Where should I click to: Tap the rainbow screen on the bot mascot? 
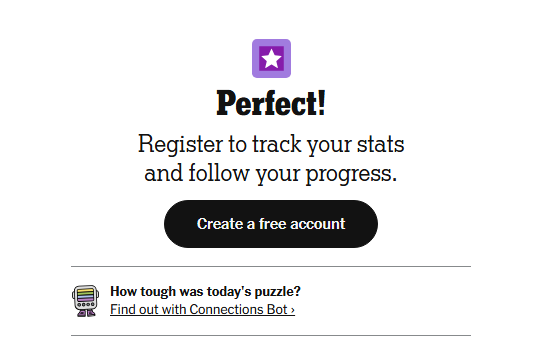pos(86,295)
